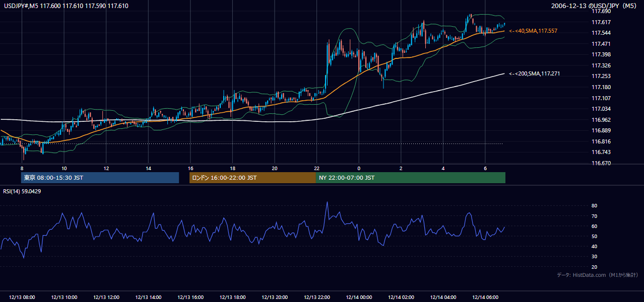This screenshot has width=644, height=302.
Task: Click price axis value 117.544
Action: coord(601,33)
